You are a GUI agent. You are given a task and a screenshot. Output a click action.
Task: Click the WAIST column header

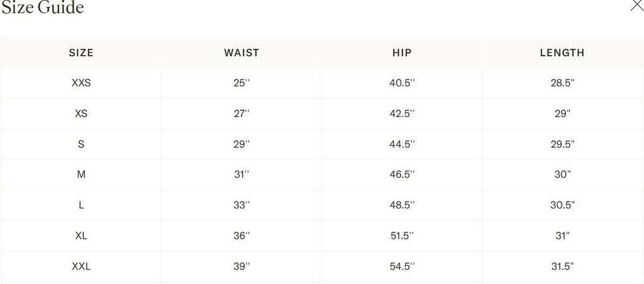click(241, 53)
